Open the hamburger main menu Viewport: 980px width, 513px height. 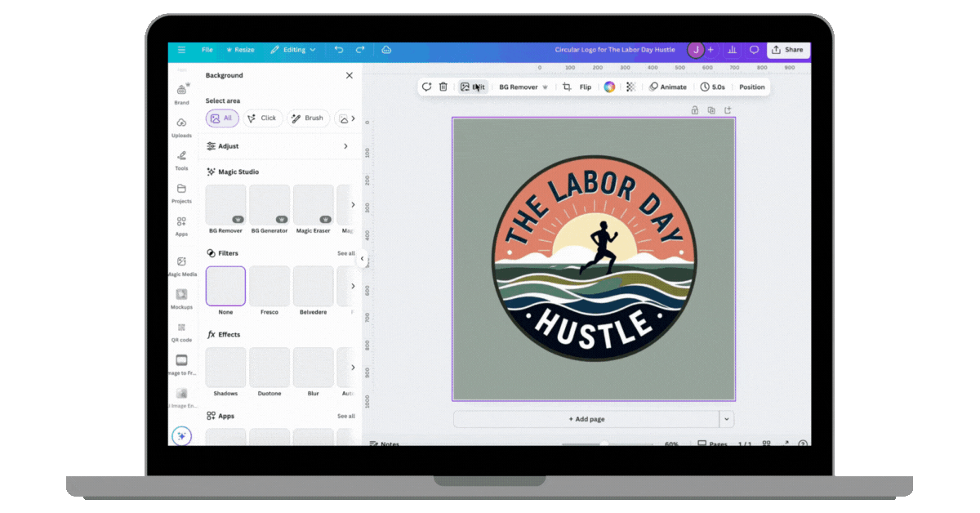(x=181, y=50)
